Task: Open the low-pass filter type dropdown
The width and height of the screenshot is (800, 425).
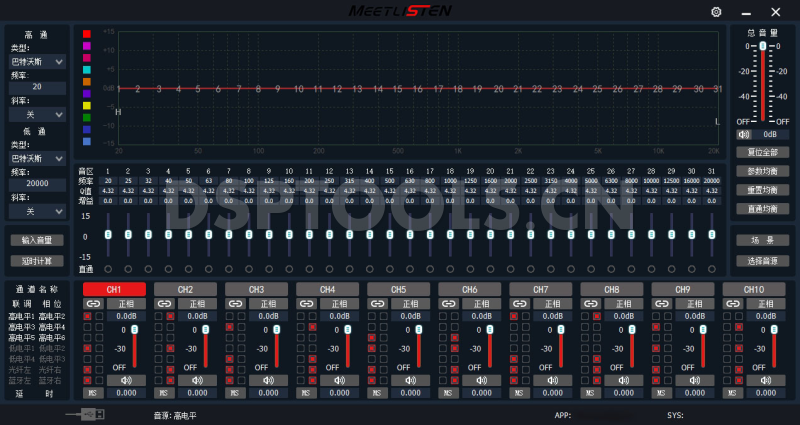Action: click(37, 158)
